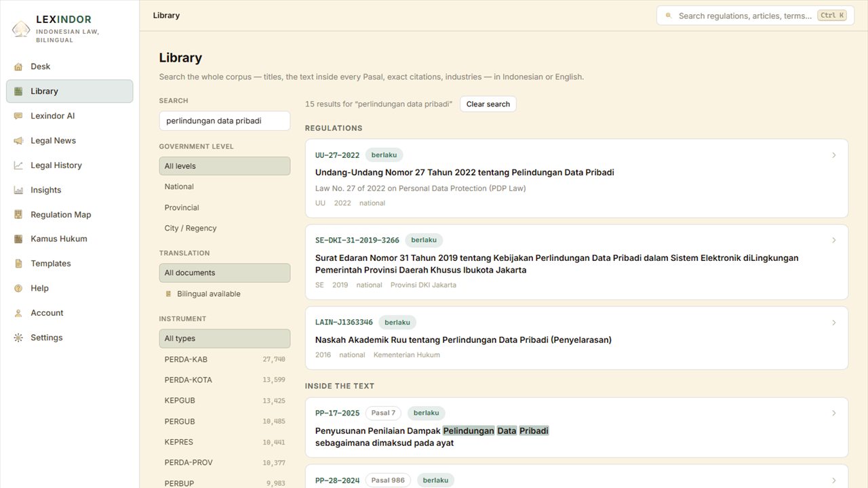Click Provinsi DKI Jakarta tag
The width and height of the screenshot is (868, 488).
pyautogui.click(x=423, y=285)
